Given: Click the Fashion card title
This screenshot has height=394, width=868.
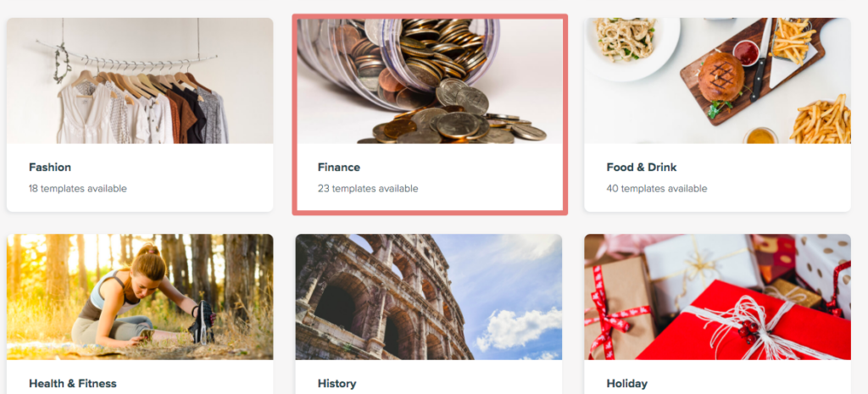Looking at the screenshot, I should 50,167.
